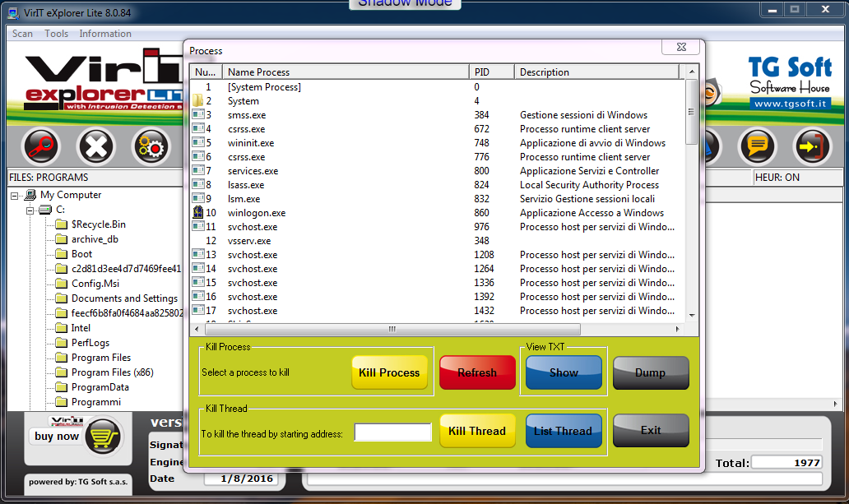Open the gears settings icon
The image size is (849, 504).
151,146
